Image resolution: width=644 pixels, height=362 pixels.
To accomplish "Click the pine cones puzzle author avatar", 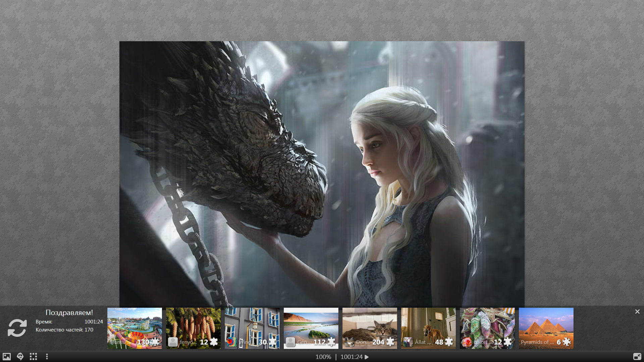I will [x=173, y=342].
